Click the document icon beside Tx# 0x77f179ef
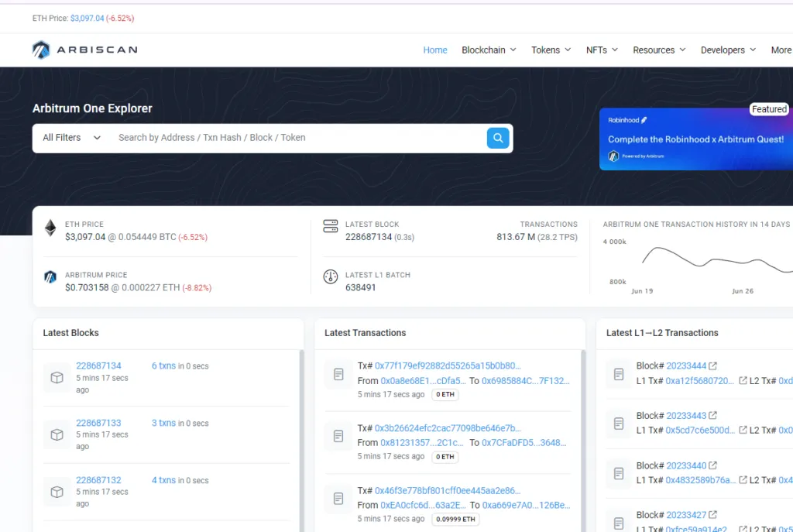Image resolution: width=793 pixels, height=532 pixels. pyautogui.click(x=338, y=375)
